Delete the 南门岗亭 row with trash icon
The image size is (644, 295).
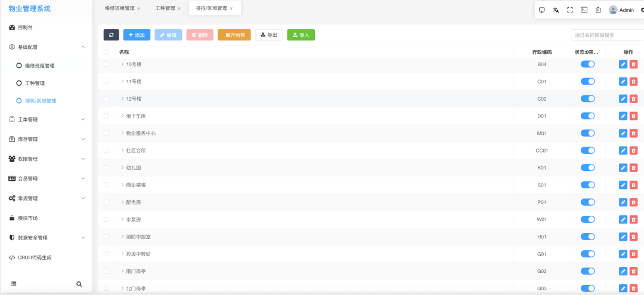(x=633, y=271)
